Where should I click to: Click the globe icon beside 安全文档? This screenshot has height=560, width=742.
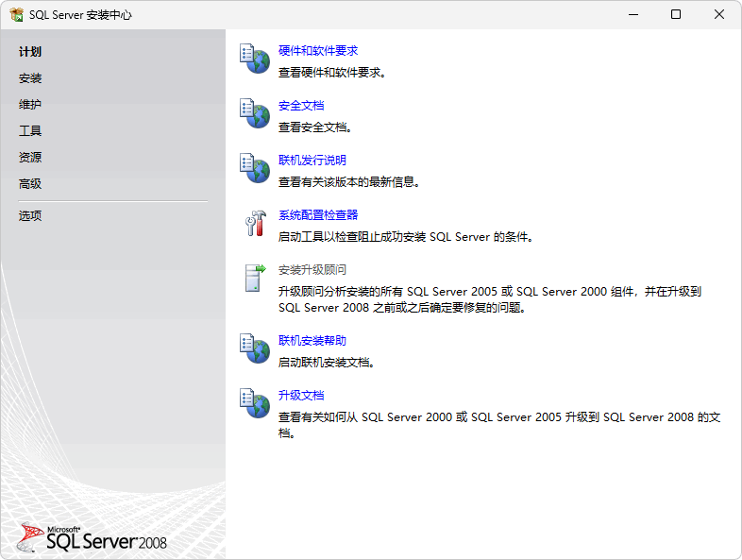[255, 113]
